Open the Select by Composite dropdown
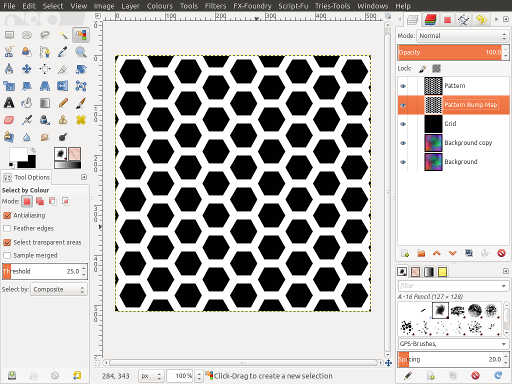The image size is (512, 384). [x=59, y=289]
